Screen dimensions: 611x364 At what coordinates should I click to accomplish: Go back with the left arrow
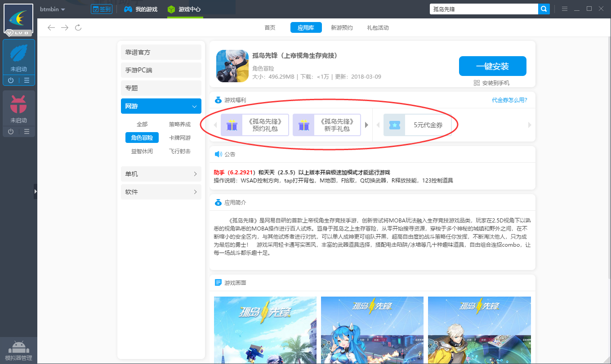tap(51, 28)
